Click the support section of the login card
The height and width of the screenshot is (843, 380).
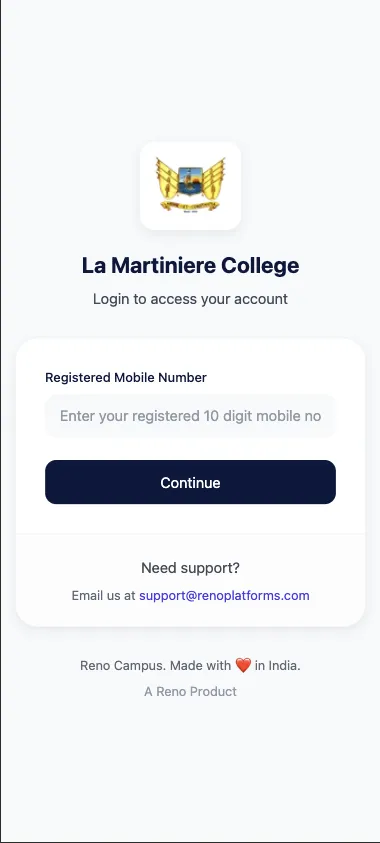[190, 580]
